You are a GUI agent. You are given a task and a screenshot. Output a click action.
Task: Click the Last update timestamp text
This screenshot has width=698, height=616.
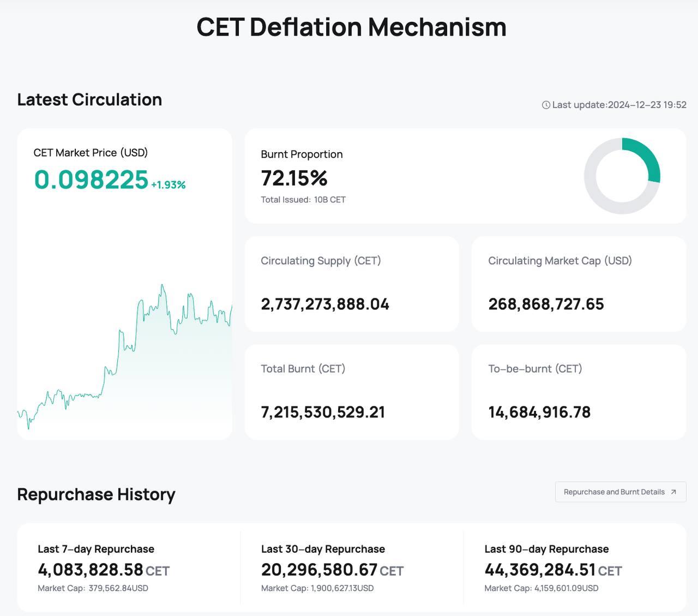(619, 105)
